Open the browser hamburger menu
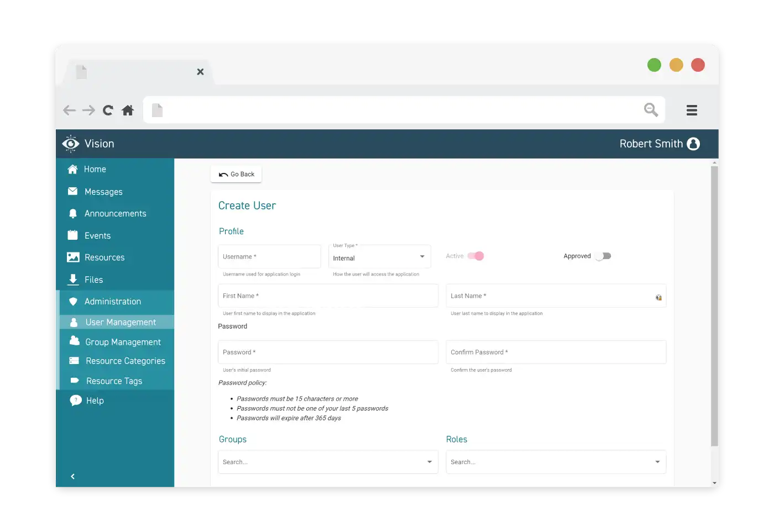The height and width of the screenshot is (532, 774). coord(692,110)
